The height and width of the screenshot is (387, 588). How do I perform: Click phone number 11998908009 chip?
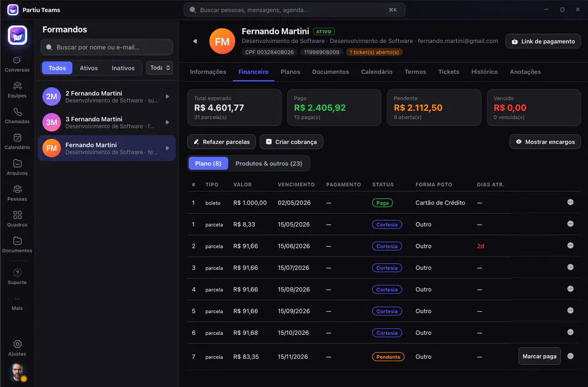[x=322, y=52]
